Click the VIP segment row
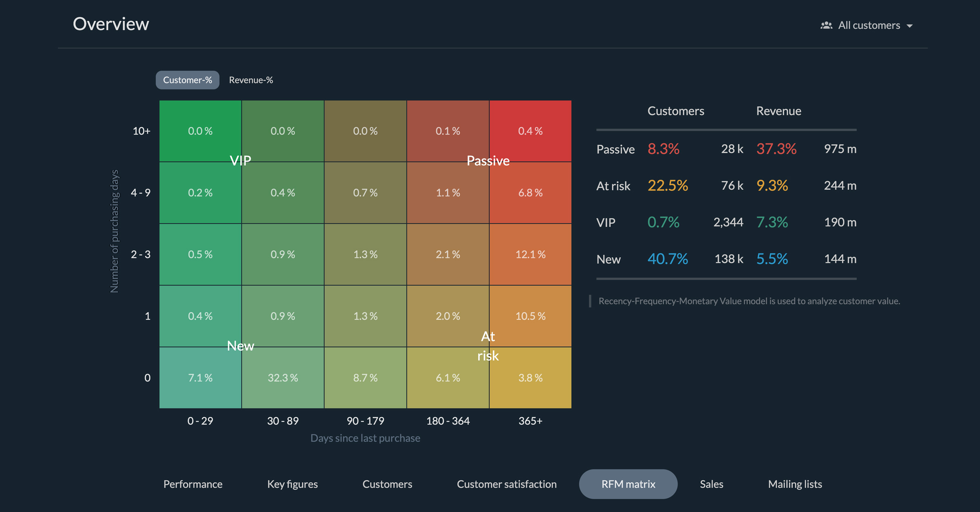Screen dimensions: 980x512 tap(606, 223)
